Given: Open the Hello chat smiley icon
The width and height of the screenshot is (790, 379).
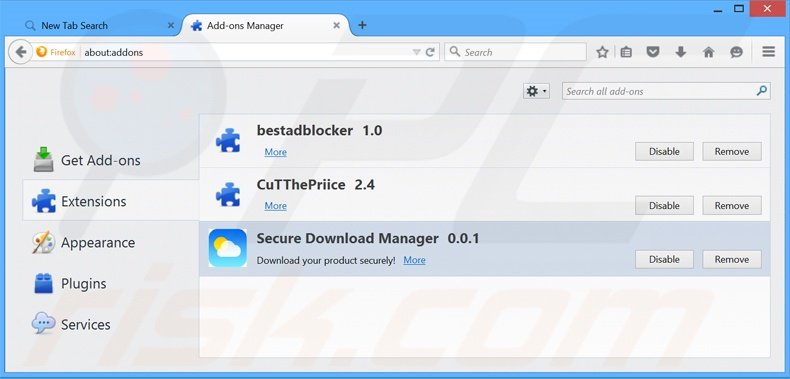Looking at the screenshot, I should pyautogui.click(x=736, y=52).
